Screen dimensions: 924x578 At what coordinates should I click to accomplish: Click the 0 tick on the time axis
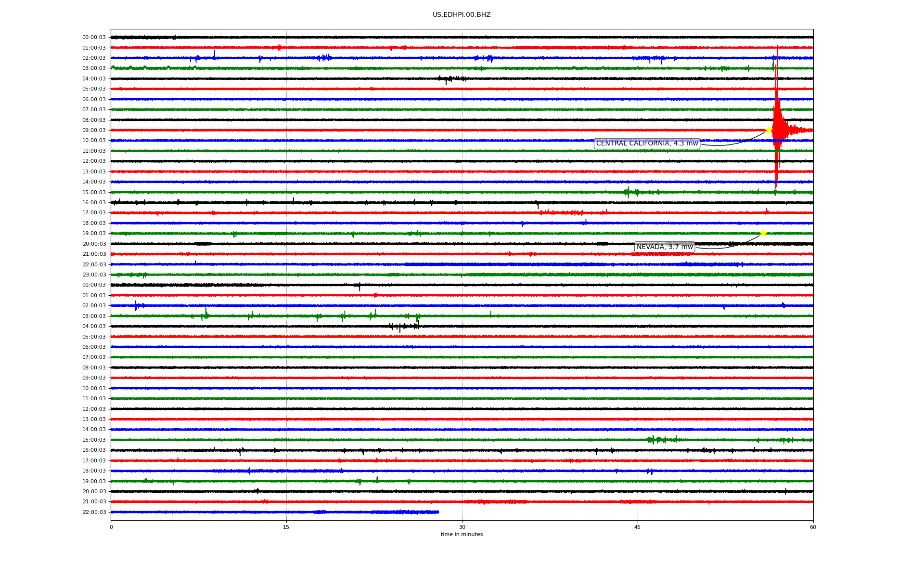coord(111,527)
